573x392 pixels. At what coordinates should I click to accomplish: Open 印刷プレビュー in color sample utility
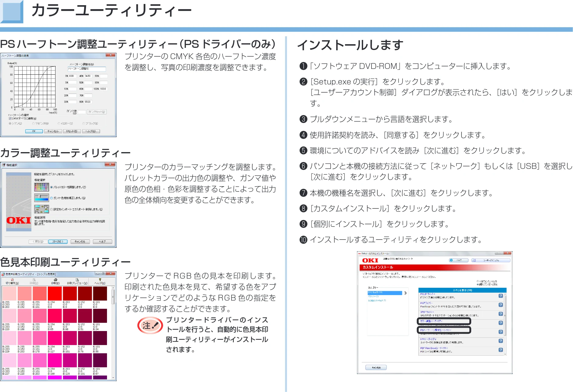(x=77, y=281)
